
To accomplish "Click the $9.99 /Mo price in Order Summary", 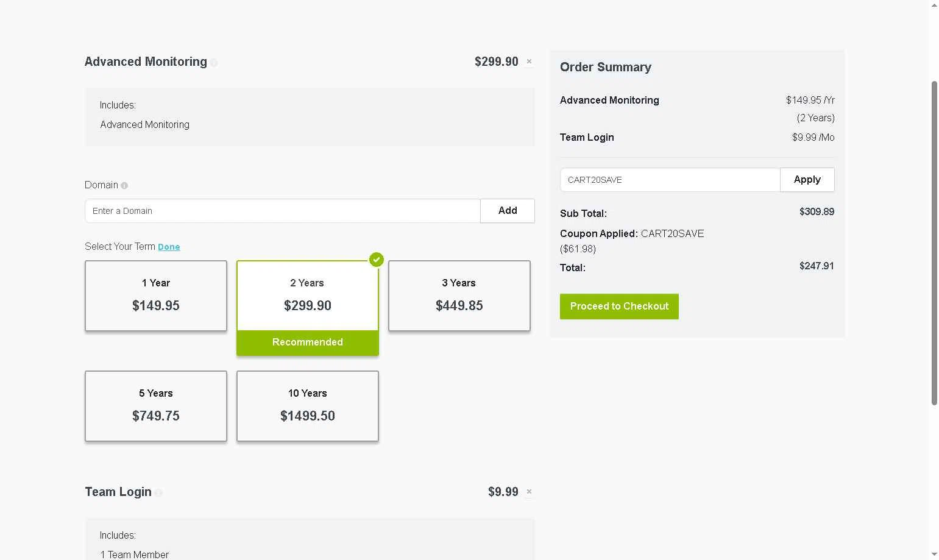I will [x=813, y=137].
